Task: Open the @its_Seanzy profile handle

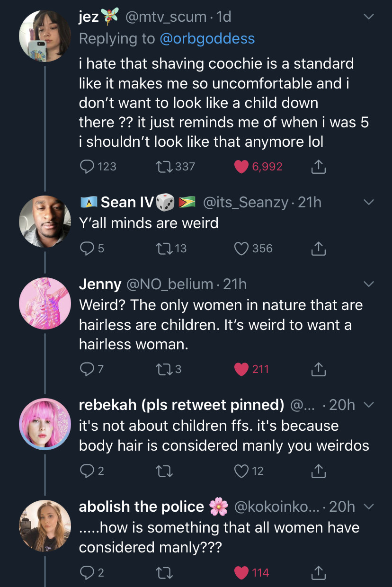Action: tap(245, 203)
